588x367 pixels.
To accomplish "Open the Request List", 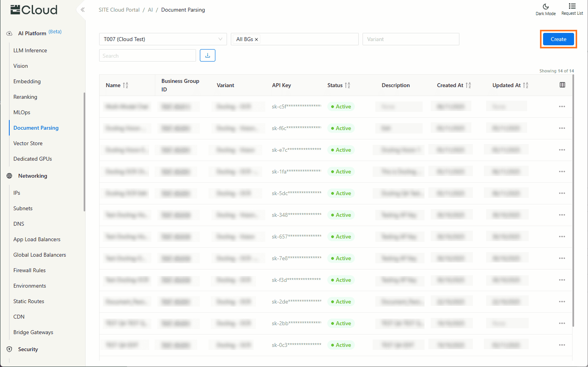I will [572, 9].
